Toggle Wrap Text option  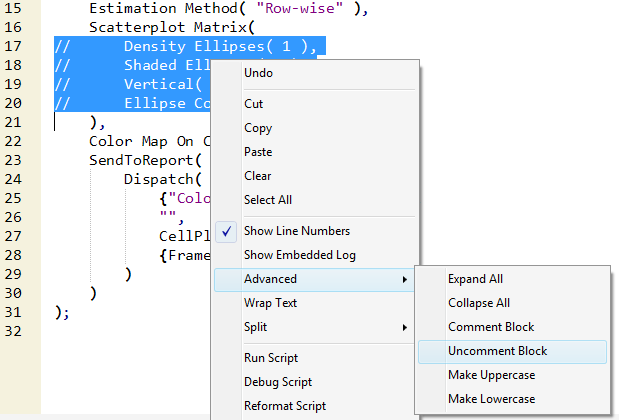tap(270, 303)
